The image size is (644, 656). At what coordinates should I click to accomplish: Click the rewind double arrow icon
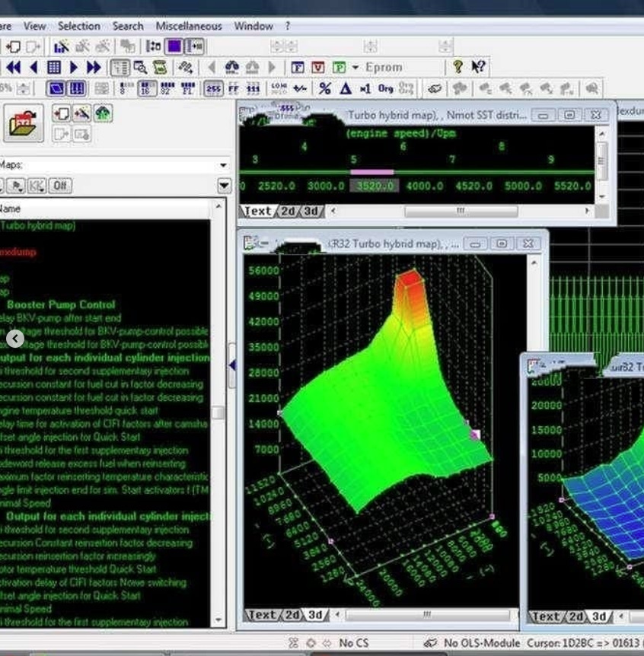click(x=14, y=68)
